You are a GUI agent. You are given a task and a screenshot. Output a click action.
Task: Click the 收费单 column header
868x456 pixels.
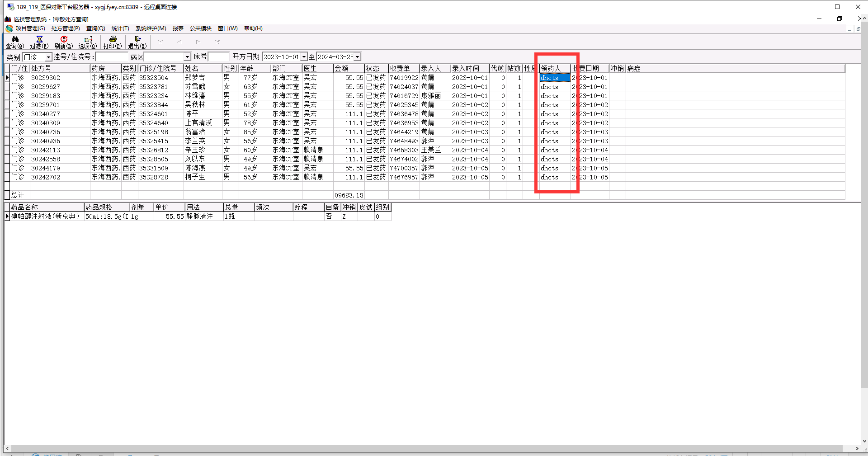pyautogui.click(x=404, y=68)
